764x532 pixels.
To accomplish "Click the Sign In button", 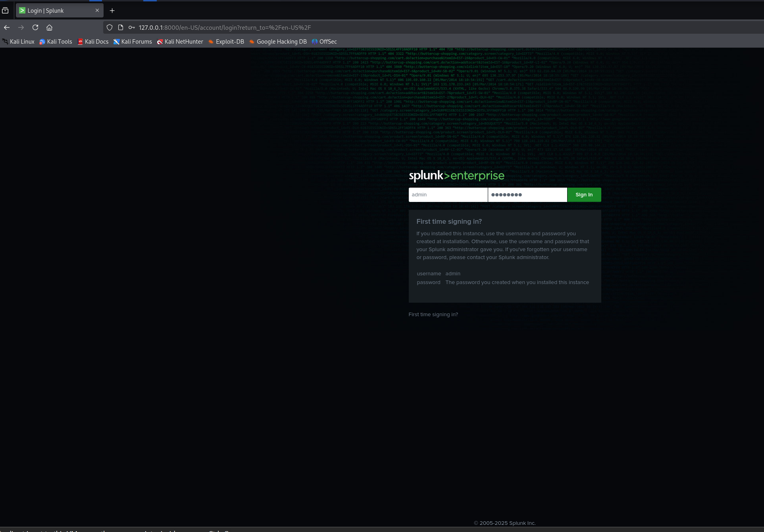I will (584, 194).
